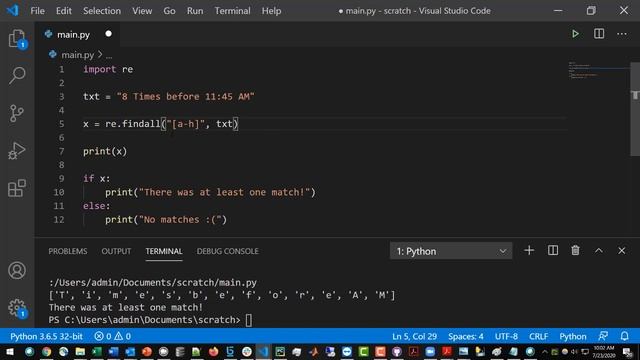Open the Go menu
The height and width of the screenshot is (360, 640).
[169, 11]
